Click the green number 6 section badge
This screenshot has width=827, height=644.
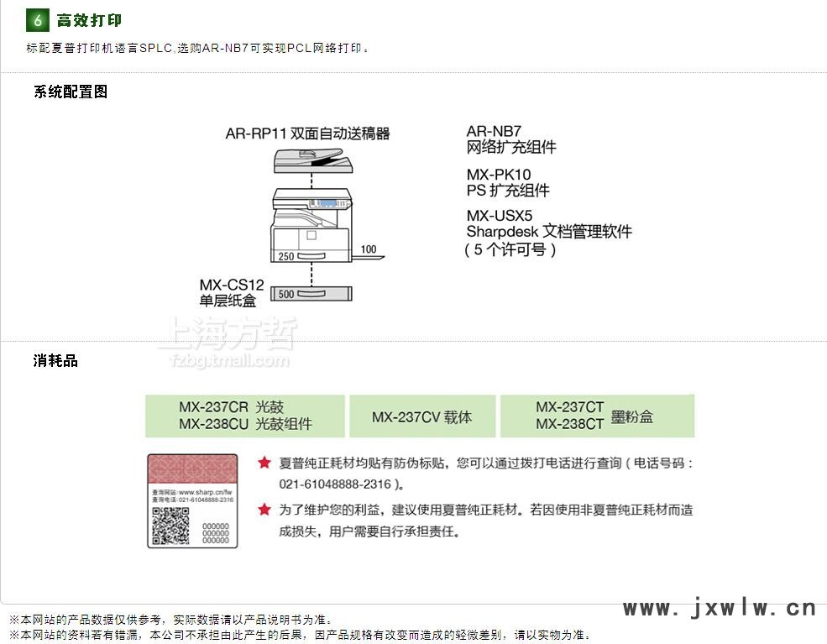38,20
